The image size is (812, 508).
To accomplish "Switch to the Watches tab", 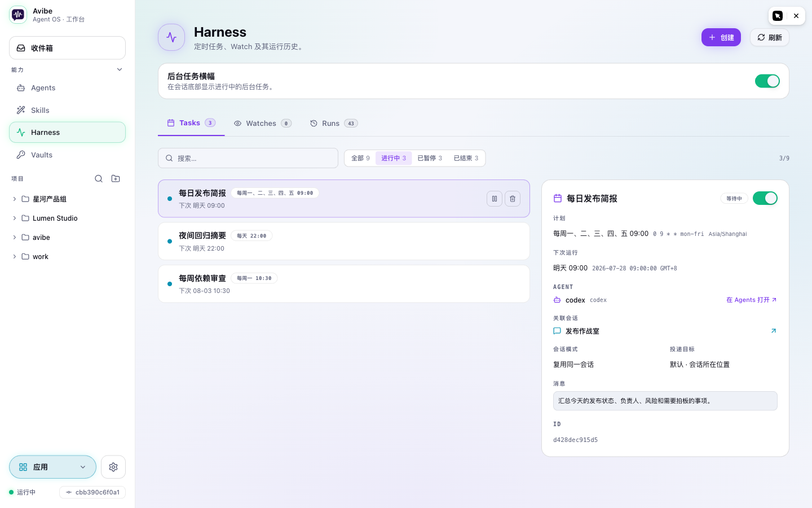I will click(x=262, y=123).
